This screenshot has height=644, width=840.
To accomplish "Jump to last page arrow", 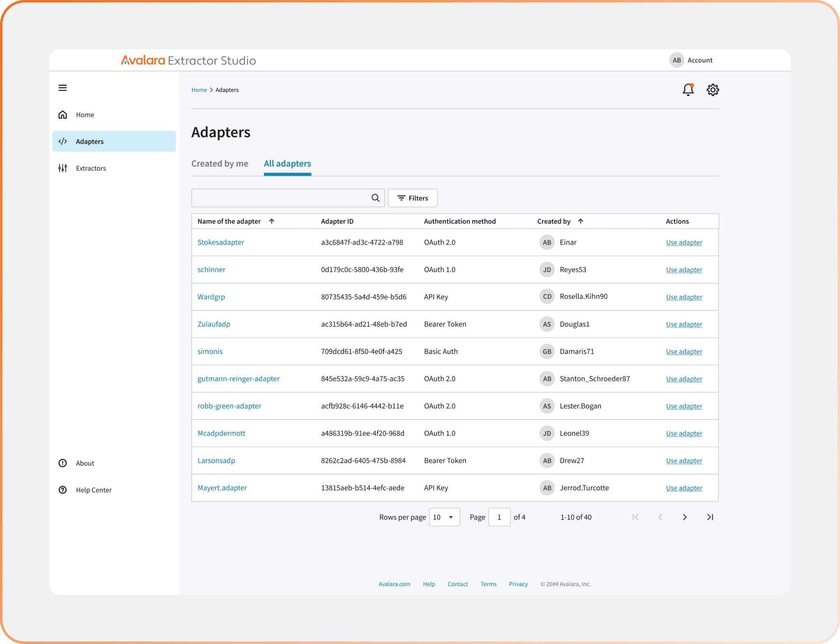I will [710, 517].
